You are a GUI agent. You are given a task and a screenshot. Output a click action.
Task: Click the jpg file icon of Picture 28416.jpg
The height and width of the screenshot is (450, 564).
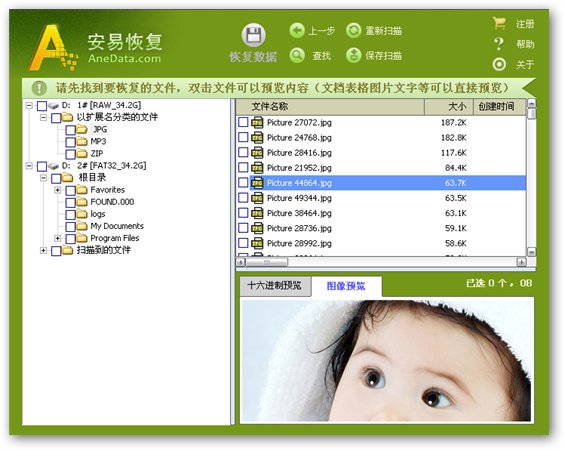pyautogui.click(x=257, y=153)
